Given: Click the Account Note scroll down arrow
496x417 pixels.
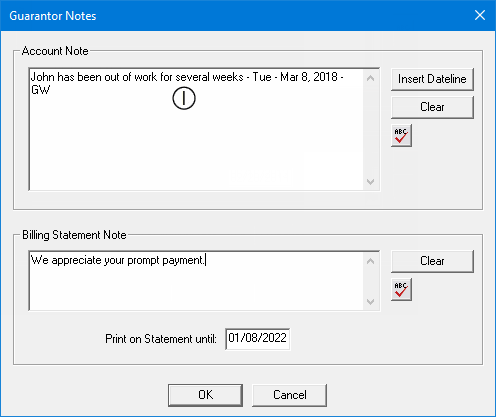Looking at the screenshot, I should click(370, 182).
